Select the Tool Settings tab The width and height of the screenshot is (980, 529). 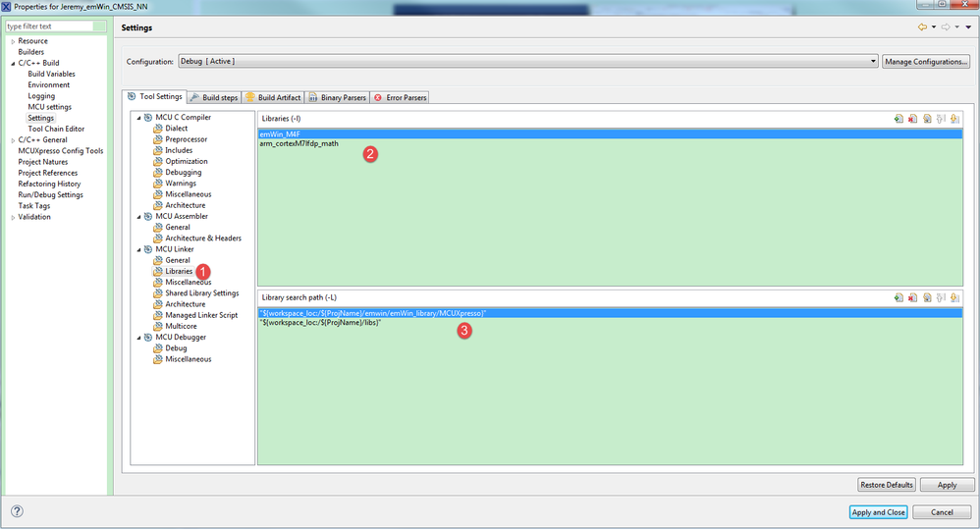[154, 96]
